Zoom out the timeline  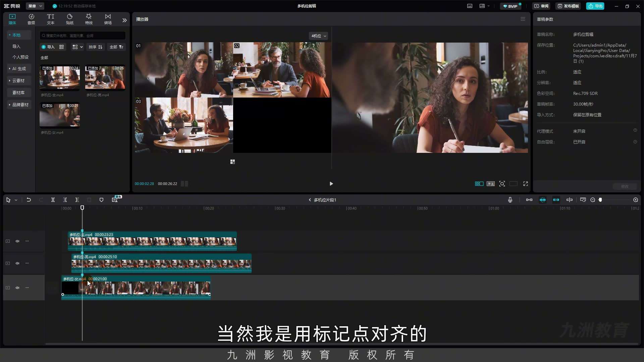click(593, 200)
